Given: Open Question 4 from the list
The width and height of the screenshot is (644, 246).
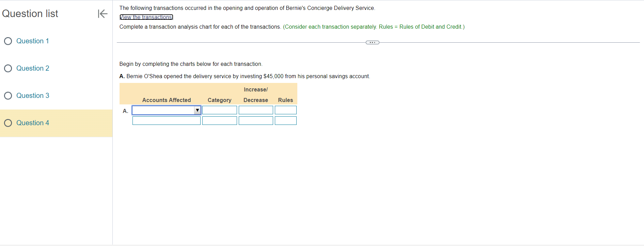Looking at the screenshot, I should (33, 123).
